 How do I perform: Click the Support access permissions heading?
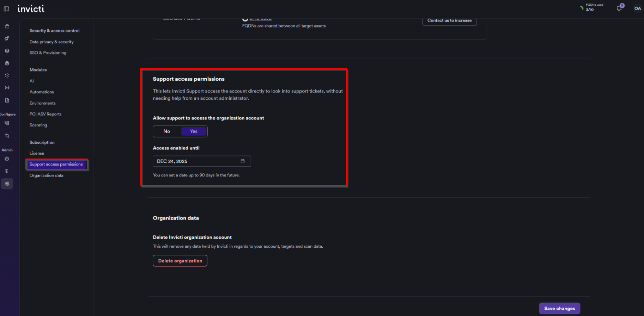(189, 79)
